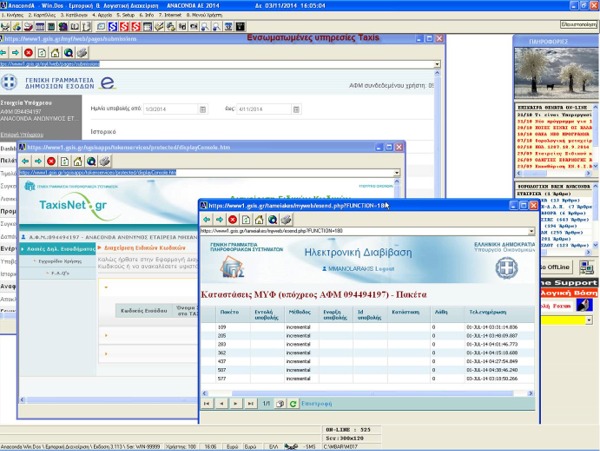Screen dimensions: 600x451
Task: Print from the Taxis submissions window toolbar
Action: point(82,52)
